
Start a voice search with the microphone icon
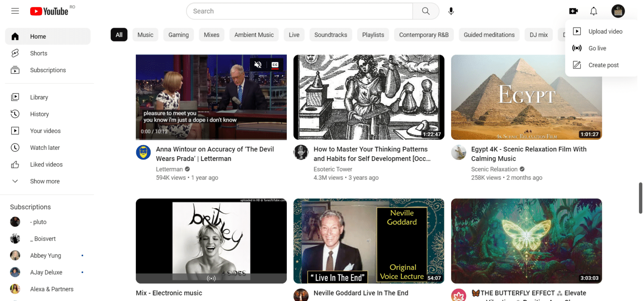(x=451, y=11)
